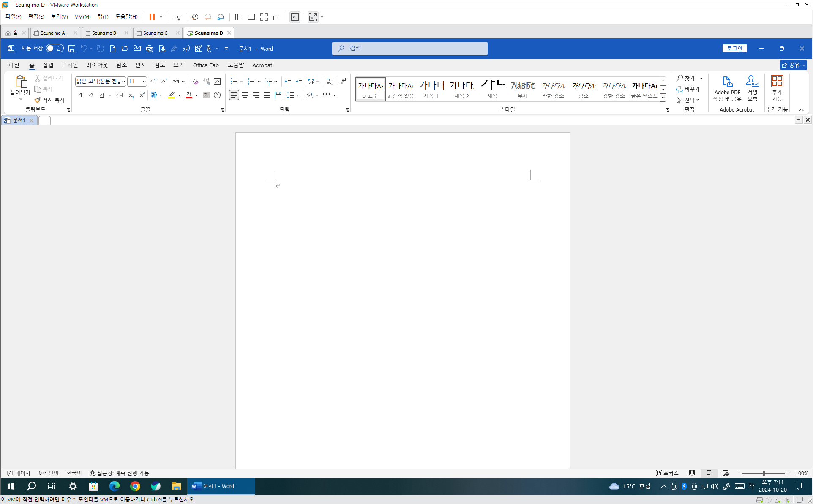Switch to the 삽입 ribbon tab
813x504 pixels.
(48, 65)
